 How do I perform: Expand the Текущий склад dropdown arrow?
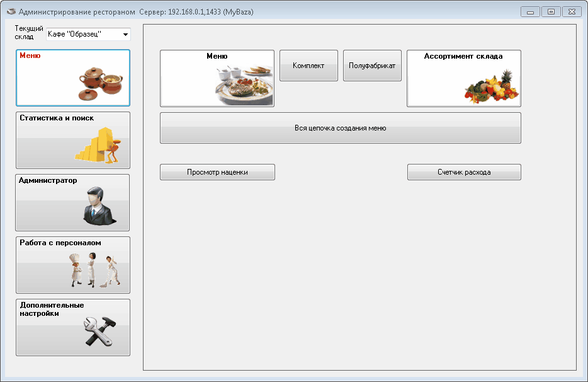pyautogui.click(x=125, y=35)
